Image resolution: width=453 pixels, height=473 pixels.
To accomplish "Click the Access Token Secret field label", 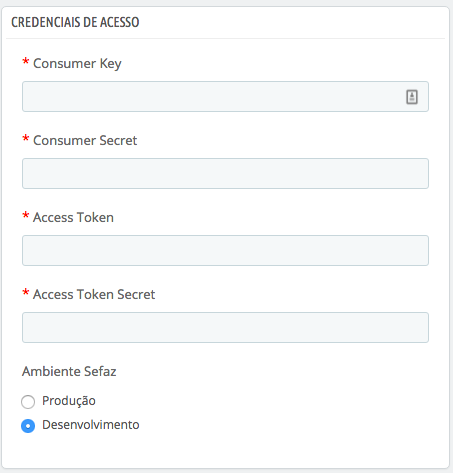I will click(94, 294).
